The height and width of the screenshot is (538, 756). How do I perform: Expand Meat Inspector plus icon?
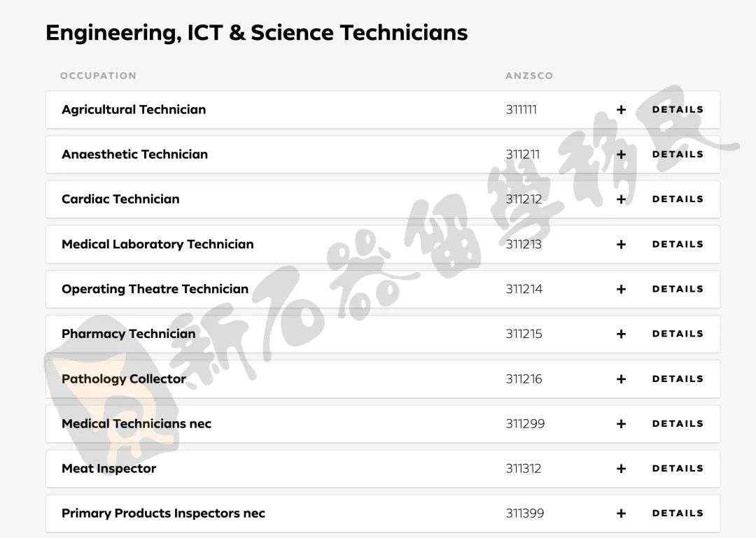pyautogui.click(x=621, y=469)
